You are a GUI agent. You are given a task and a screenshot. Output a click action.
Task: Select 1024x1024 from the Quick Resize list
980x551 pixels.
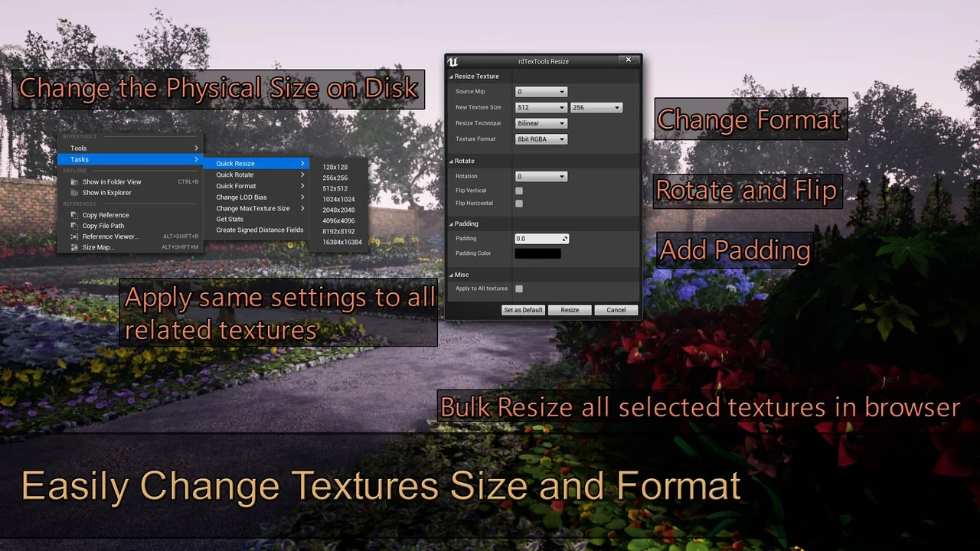(338, 199)
